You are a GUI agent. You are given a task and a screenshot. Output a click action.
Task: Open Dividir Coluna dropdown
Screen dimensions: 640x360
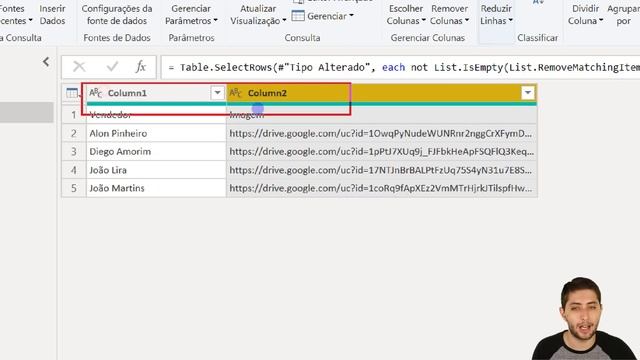coord(585,15)
